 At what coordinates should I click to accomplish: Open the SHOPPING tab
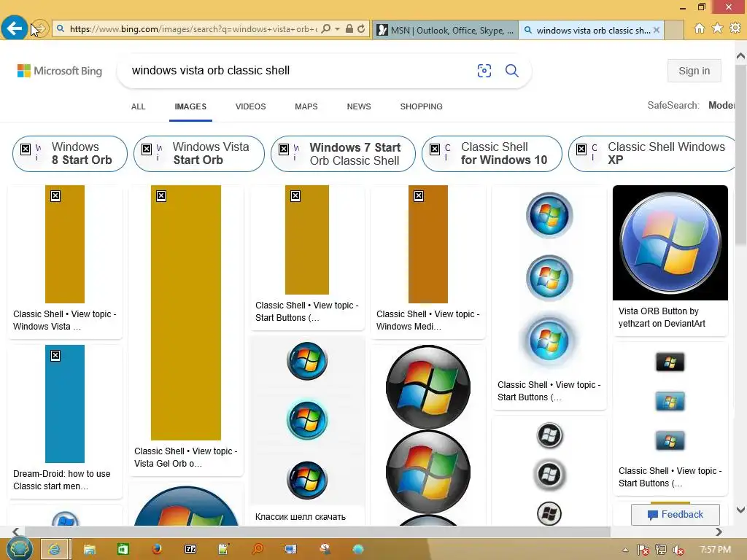coord(421,106)
